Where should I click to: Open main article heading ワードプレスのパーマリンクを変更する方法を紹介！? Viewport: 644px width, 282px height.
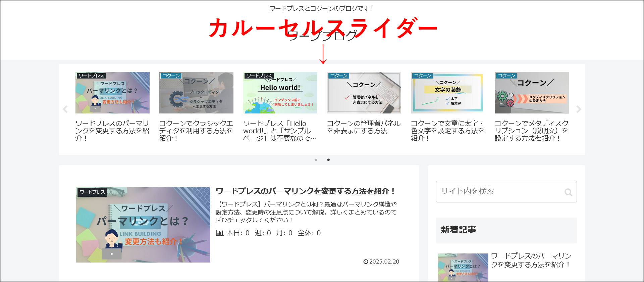click(x=306, y=191)
